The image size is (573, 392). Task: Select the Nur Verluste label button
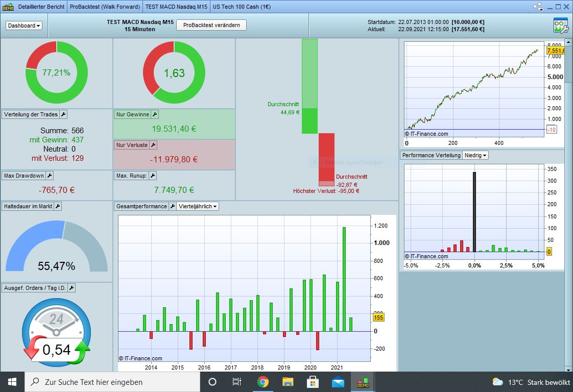(x=132, y=145)
